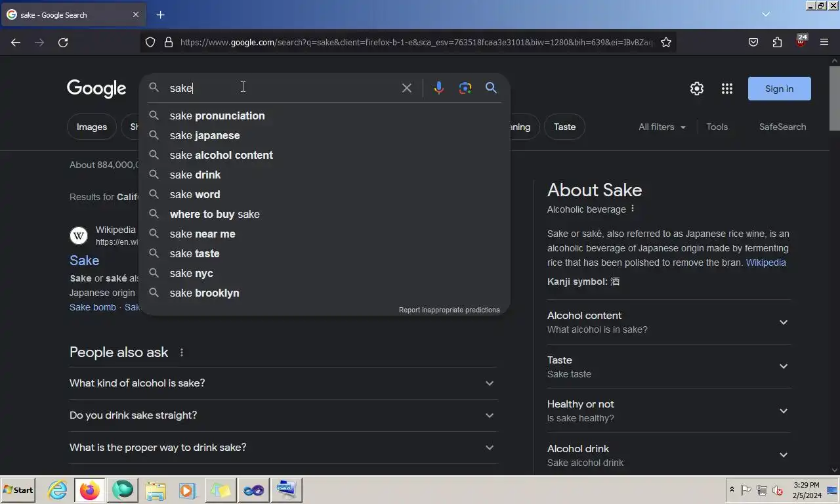
Task: Open Google Lens image search icon
Action: click(465, 88)
